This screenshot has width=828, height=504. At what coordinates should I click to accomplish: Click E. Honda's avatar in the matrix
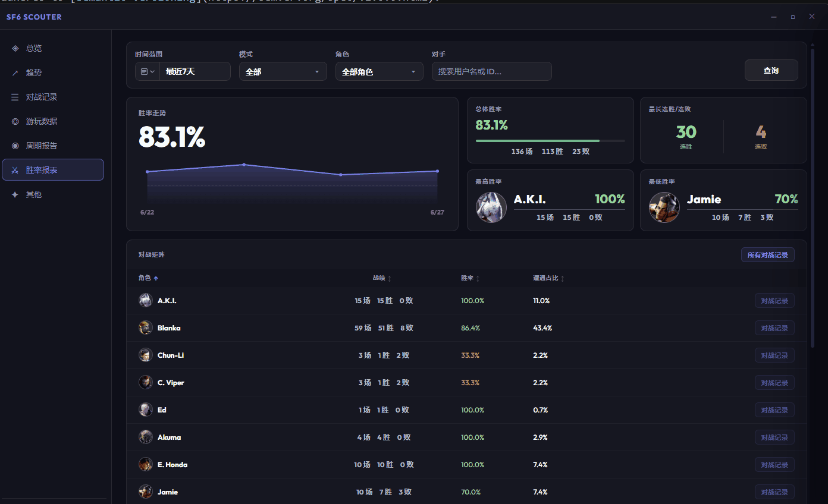[x=146, y=465]
